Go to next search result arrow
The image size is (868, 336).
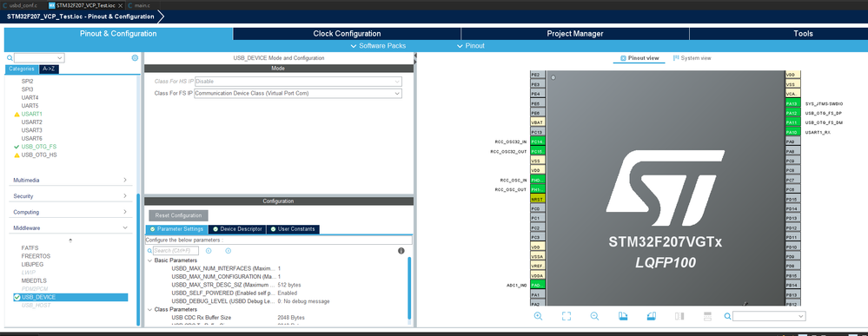[x=228, y=251]
